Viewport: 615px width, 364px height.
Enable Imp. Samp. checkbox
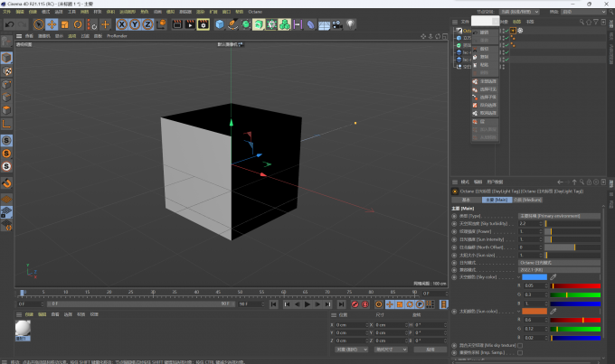coord(520,352)
